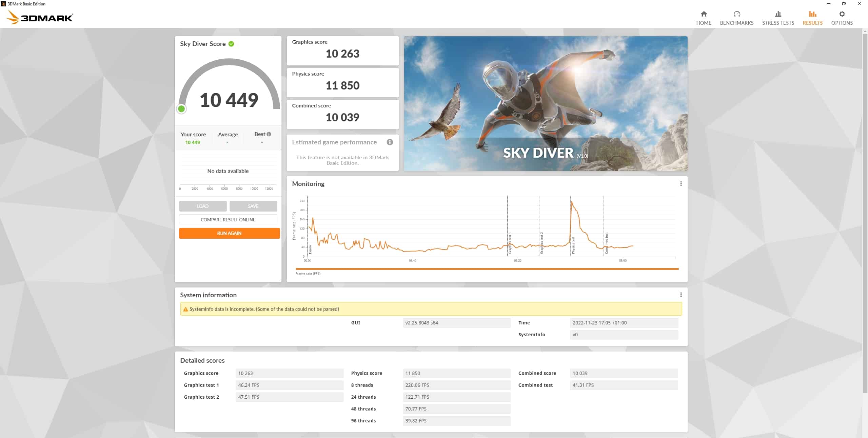Image resolution: width=868 pixels, height=438 pixels.
Task: Click the Frame rate (FPS) legend entry
Action: point(308,274)
